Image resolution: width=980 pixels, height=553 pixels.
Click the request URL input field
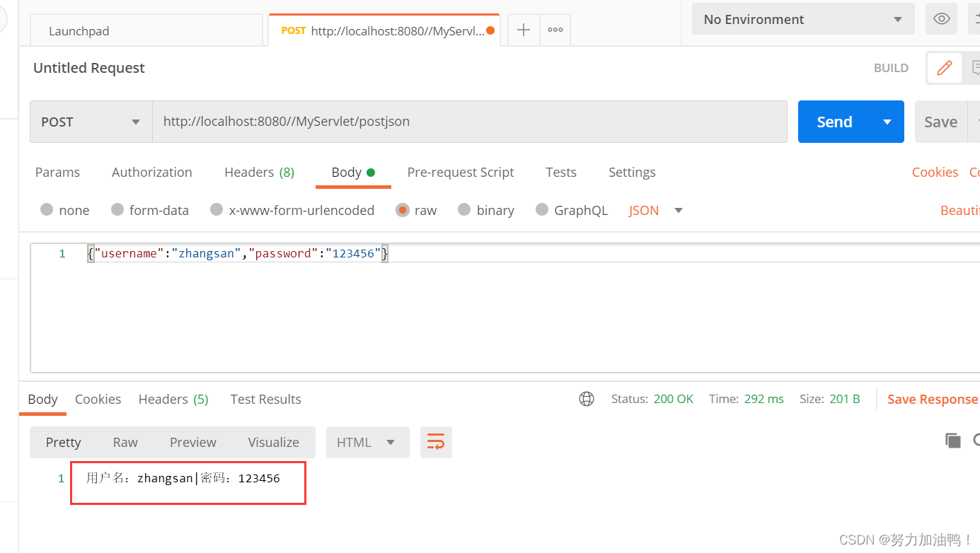pyautogui.click(x=470, y=122)
